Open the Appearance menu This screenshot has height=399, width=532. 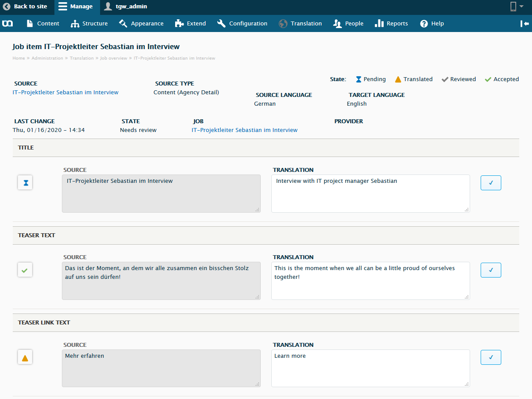pos(141,24)
